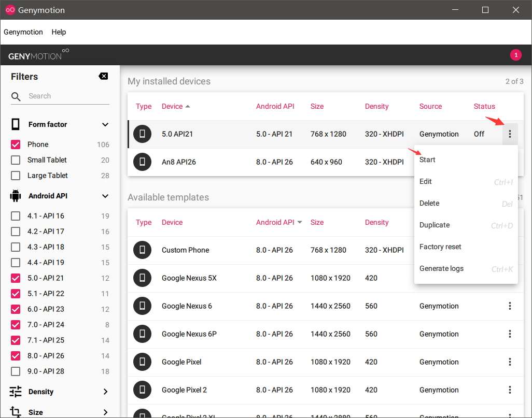The image size is (532, 418).
Task: Sort installed devices by Status column
Action: pos(484,107)
